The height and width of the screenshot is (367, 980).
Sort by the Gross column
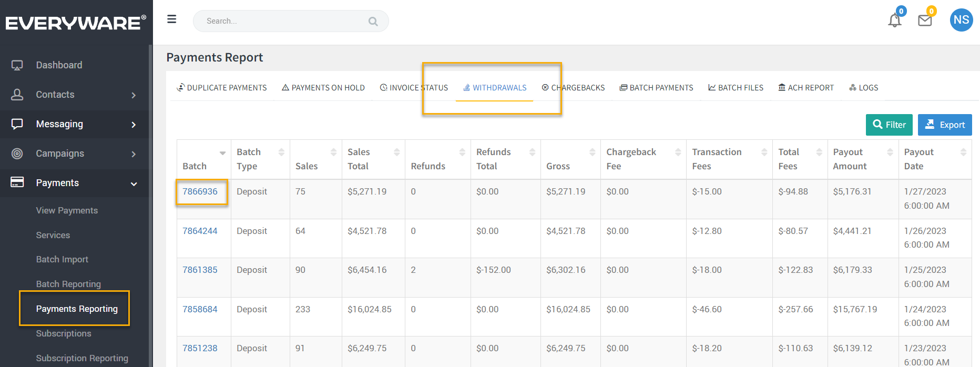[x=593, y=152]
